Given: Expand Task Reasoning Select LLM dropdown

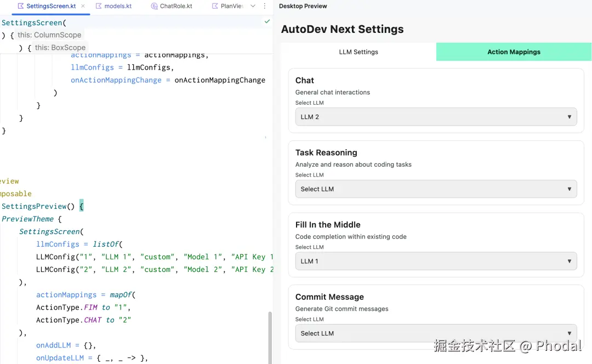Looking at the screenshot, I should [x=436, y=189].
